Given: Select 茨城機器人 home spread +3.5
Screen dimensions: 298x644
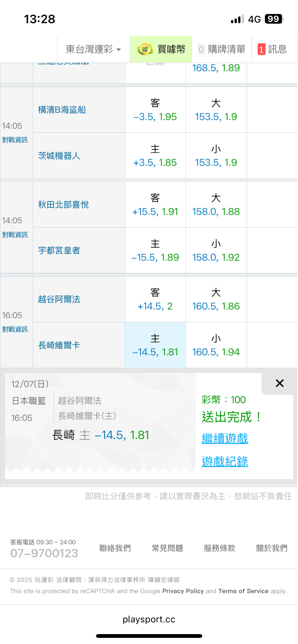Looking at the screenshot, I should 155,156.
